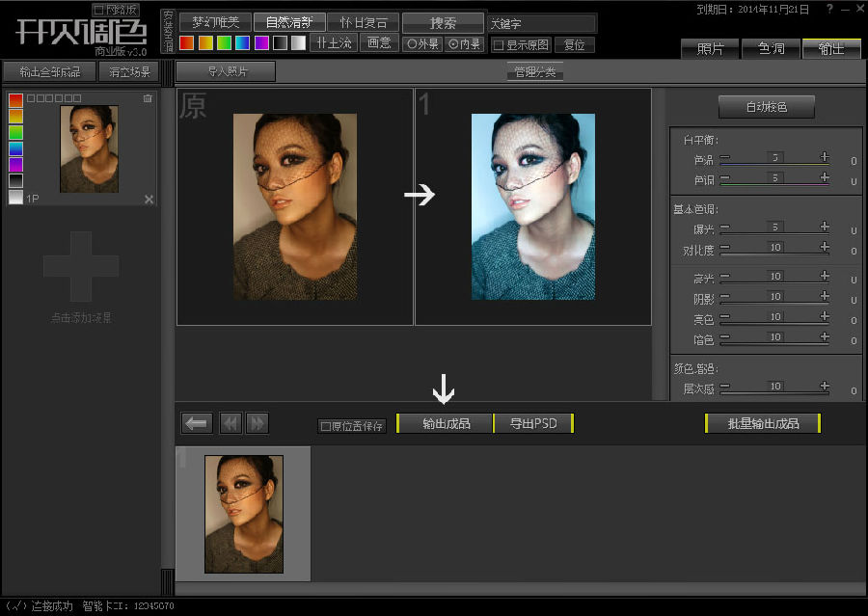Screen dimensions: 868x616
Task: Enable the 显示原图 checkbox
Action: (x=499, y=44)
